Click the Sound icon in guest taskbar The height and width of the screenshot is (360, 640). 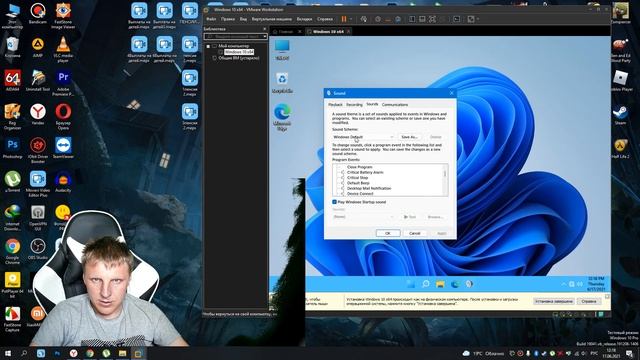coord(469,284)
